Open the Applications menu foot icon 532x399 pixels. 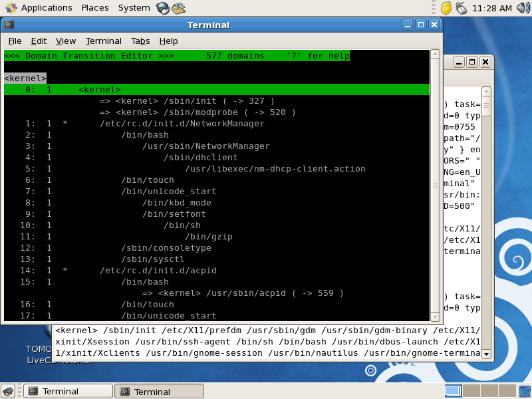click(11, 8)
